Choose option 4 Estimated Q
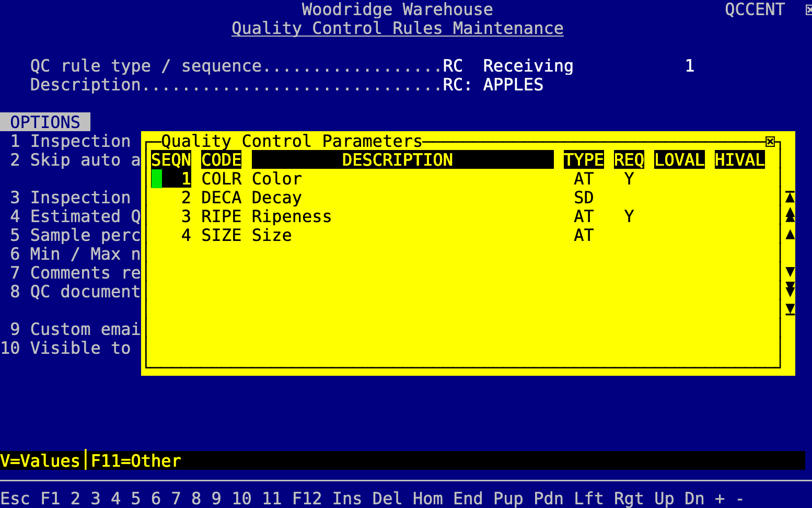The width and height of the screenshot is (812, 508). point(75,216)
